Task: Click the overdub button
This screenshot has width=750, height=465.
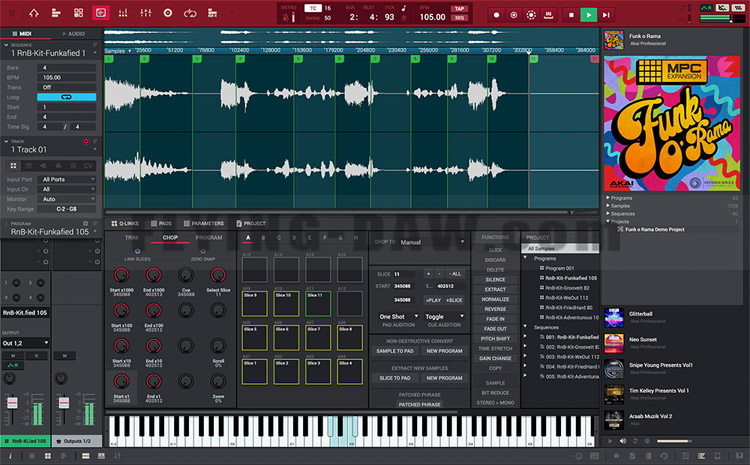Action: [514, 15]
